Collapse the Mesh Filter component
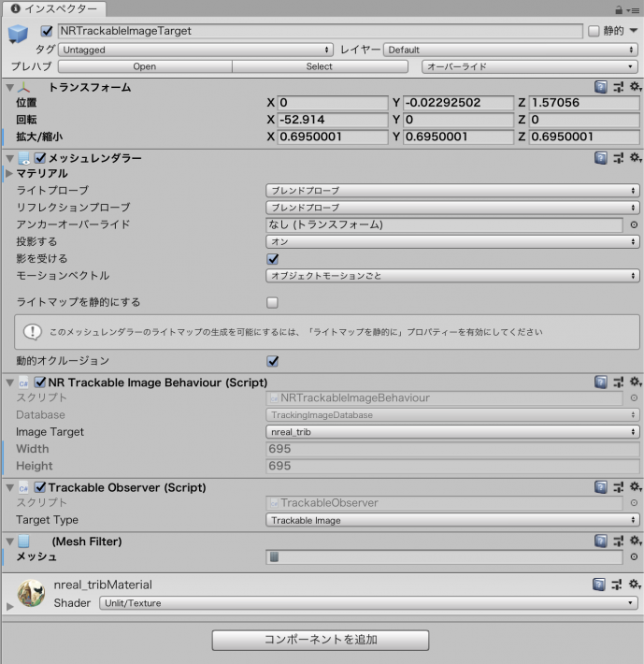The image size is (644, 664). [9, 541]
